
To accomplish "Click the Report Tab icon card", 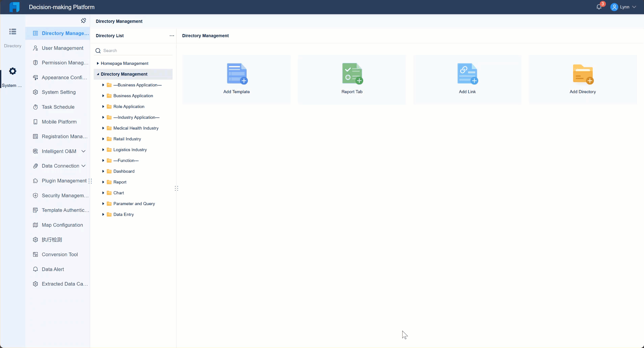I will coord(352,80).
